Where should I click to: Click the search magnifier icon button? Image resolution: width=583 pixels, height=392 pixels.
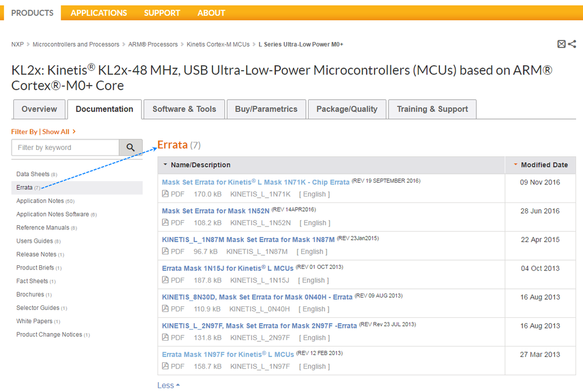click(x=131, y=148)
